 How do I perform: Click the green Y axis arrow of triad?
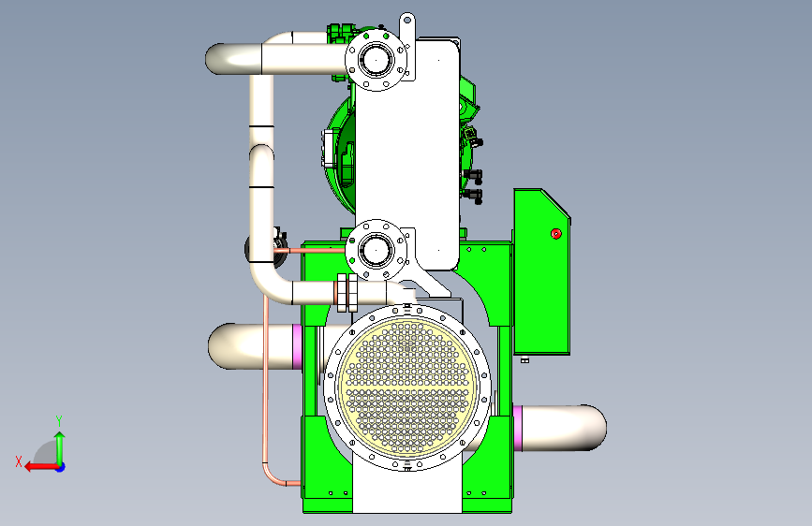pos(60,448)
